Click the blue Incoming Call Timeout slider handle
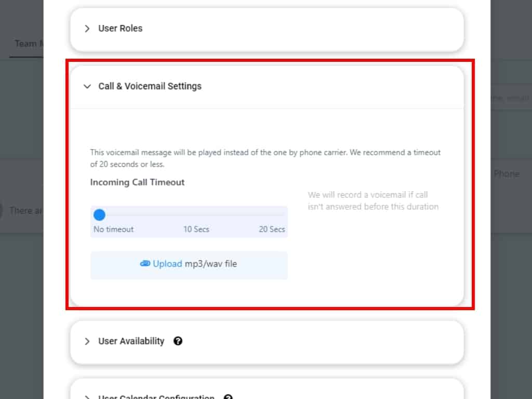The height and width of the screenshot is (399, 532). coord(99,215)
